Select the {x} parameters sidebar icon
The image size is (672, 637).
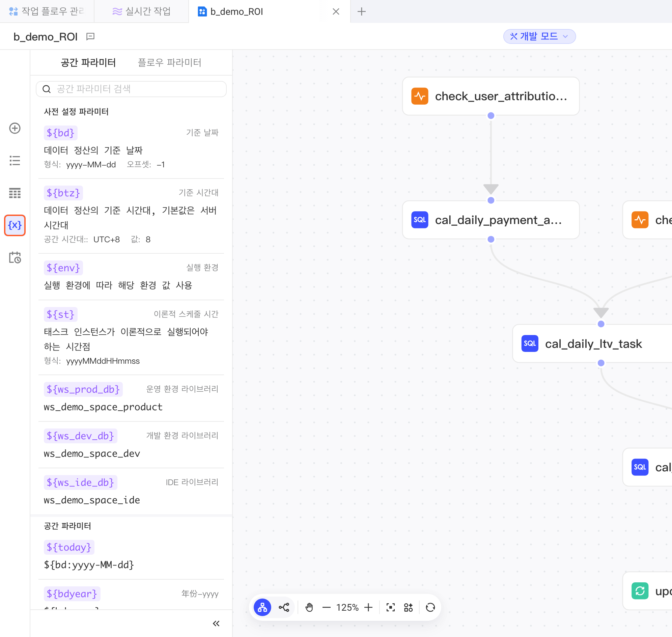click(15, 225)
